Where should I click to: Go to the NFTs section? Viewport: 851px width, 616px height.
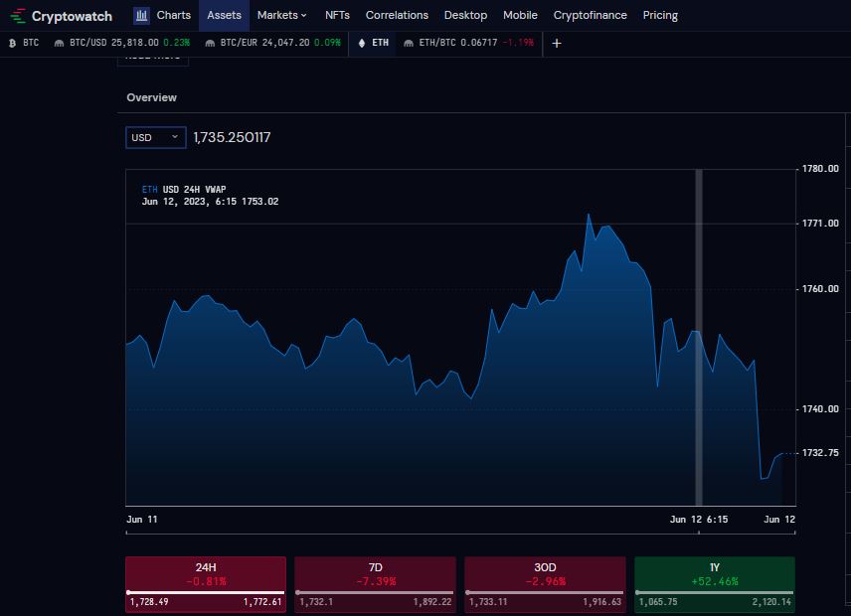pyautogui.click(x=337, y=15)
